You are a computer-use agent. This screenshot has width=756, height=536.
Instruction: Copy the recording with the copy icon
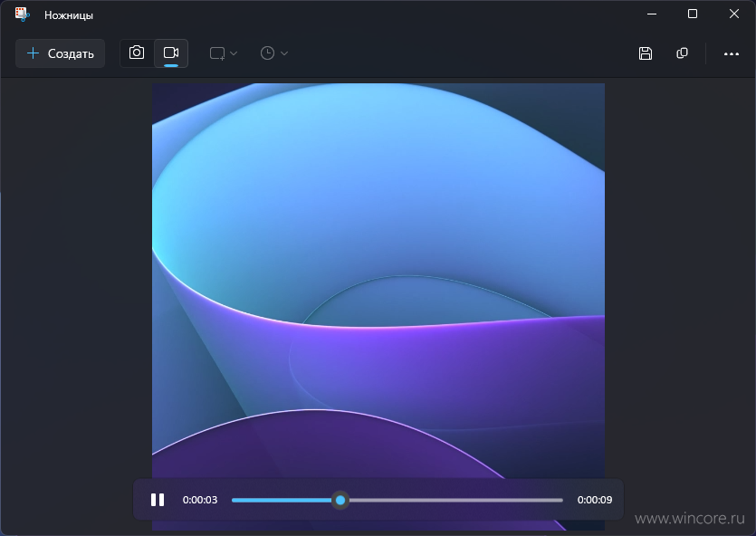coord(682,53)
